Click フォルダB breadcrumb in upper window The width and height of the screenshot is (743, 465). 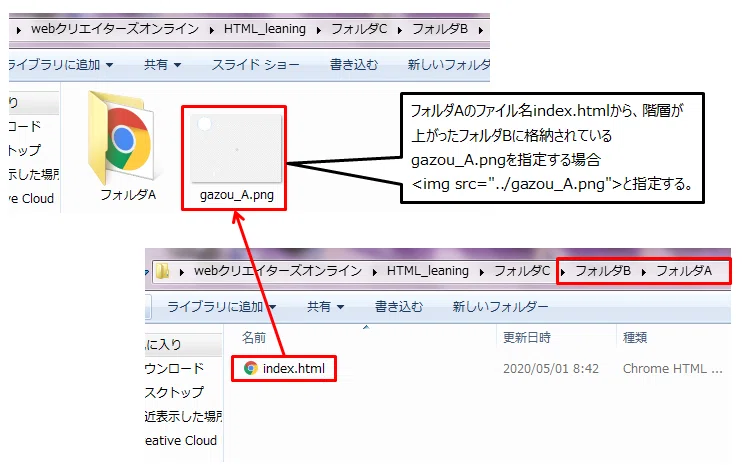tap(440, 29)
